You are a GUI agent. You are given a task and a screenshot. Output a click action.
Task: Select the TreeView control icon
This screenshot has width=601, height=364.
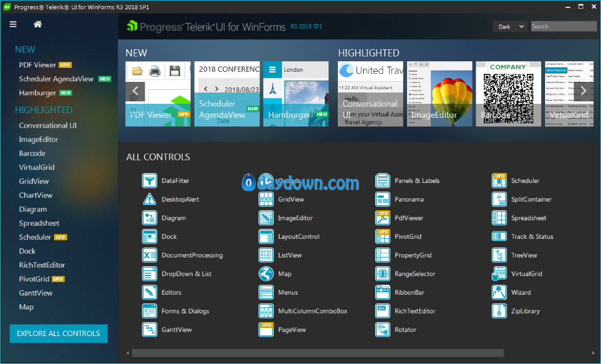499,256
